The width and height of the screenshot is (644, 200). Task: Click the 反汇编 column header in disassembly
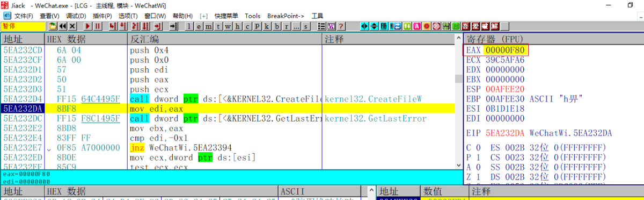[x=225, y=39]
